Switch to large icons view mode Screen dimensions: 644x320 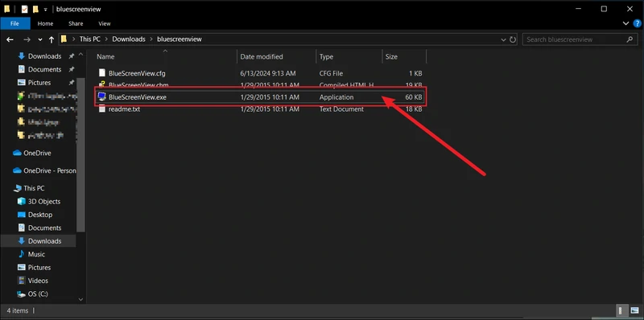[636, 310]
